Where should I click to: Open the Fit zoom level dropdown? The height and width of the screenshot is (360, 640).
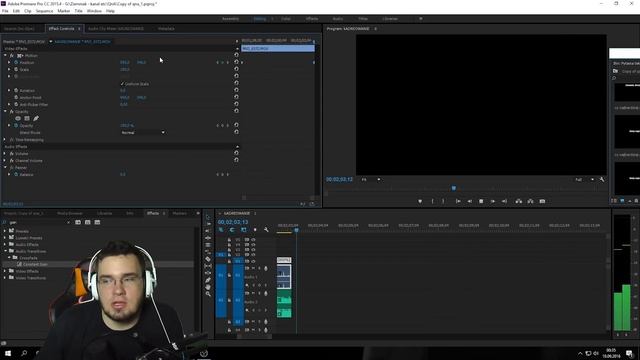point(371,180)
